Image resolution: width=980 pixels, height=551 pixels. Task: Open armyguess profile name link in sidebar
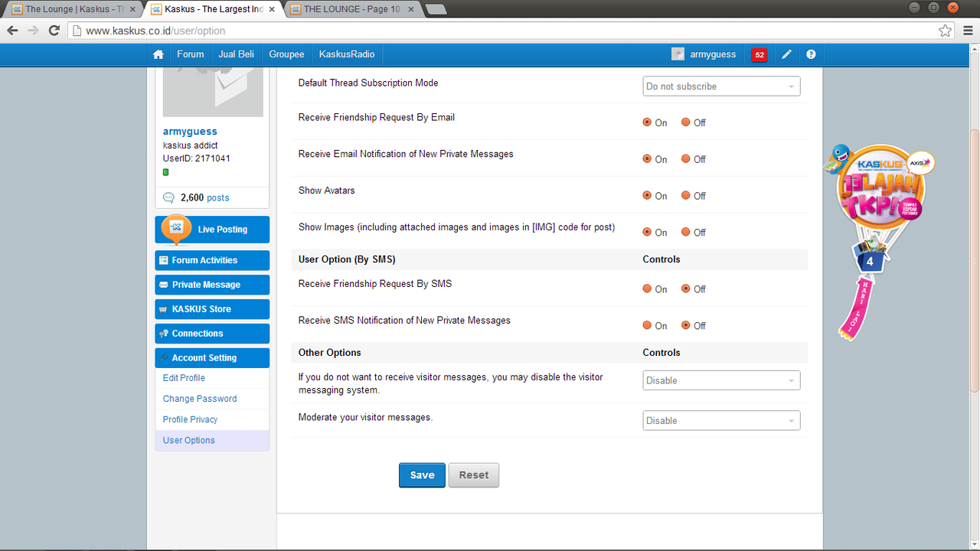pos(190,132)
